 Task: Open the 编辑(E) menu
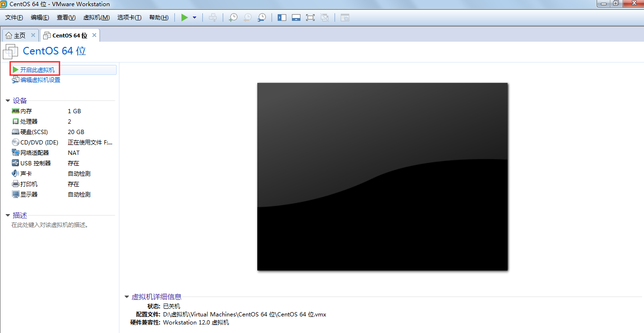pos(40,18)
